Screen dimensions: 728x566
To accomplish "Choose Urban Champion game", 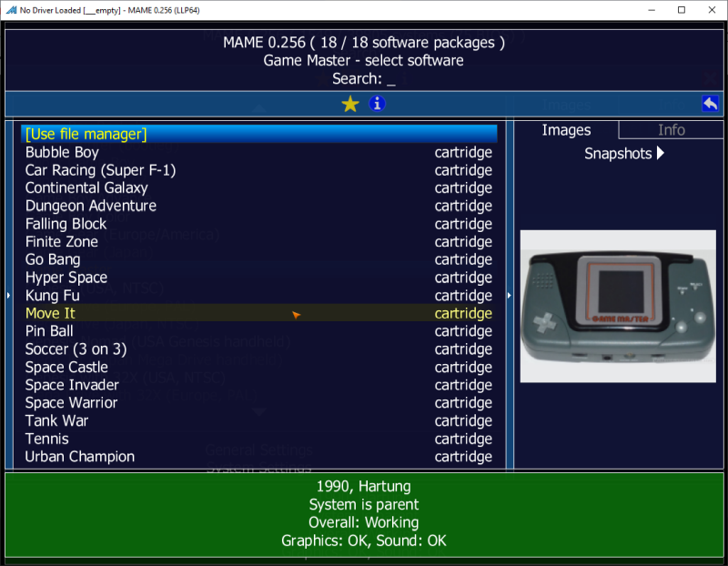I will 259,457.
